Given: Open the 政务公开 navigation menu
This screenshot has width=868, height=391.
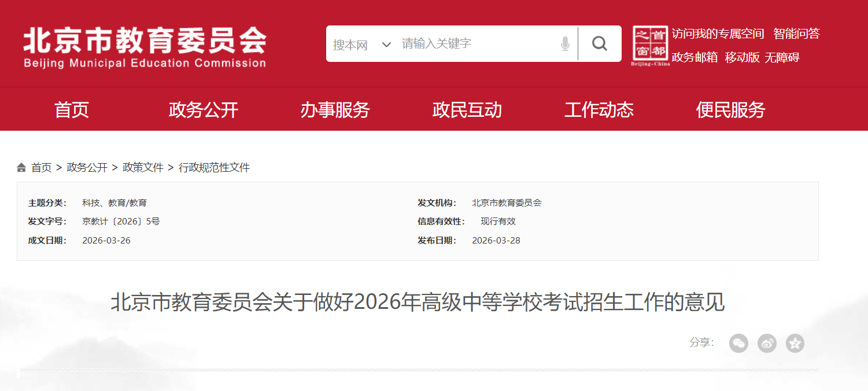Looking at the screenshot, I should 204,109.
